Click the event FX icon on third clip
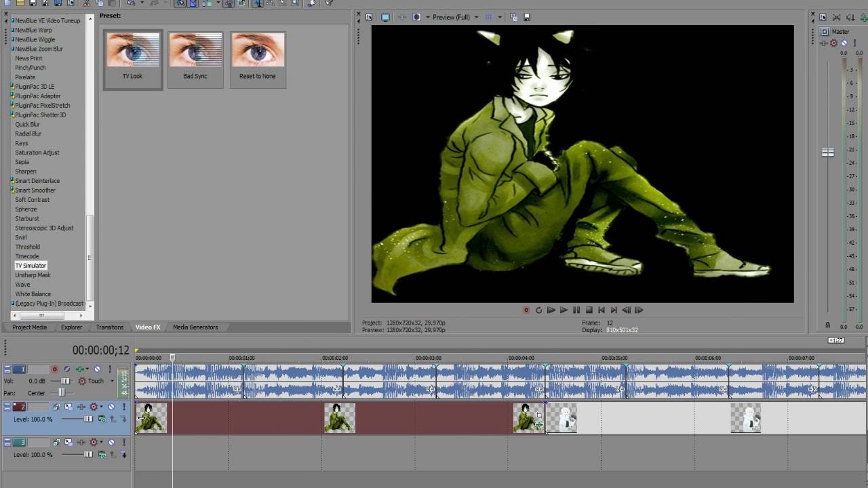This screenshot has height=488, width=868. (539, 426)
